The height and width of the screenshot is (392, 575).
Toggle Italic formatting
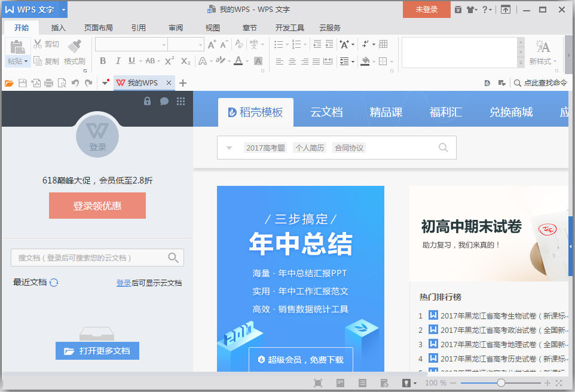118,61
